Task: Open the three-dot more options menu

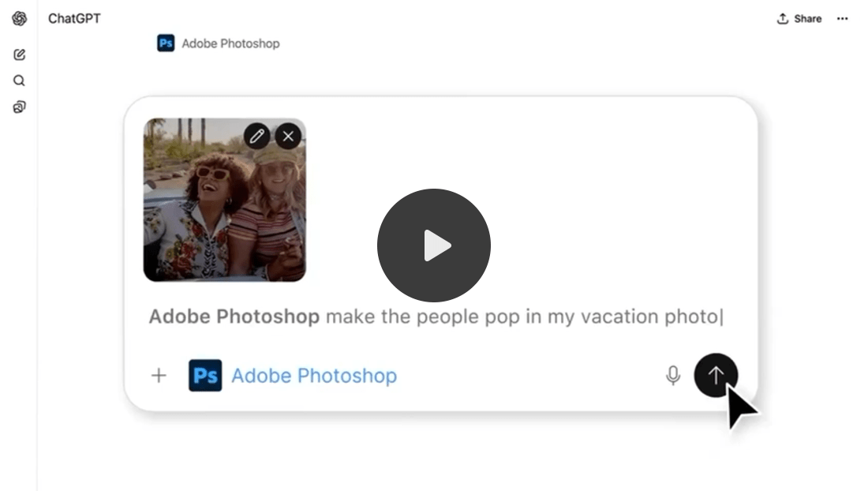Action: tap(843, 19)
